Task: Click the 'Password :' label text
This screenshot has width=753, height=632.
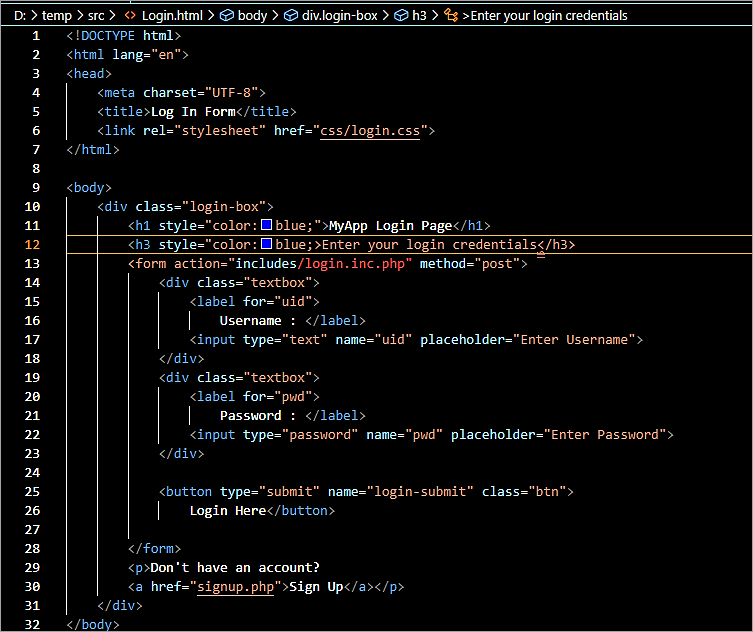Action: tap(257, 415)
